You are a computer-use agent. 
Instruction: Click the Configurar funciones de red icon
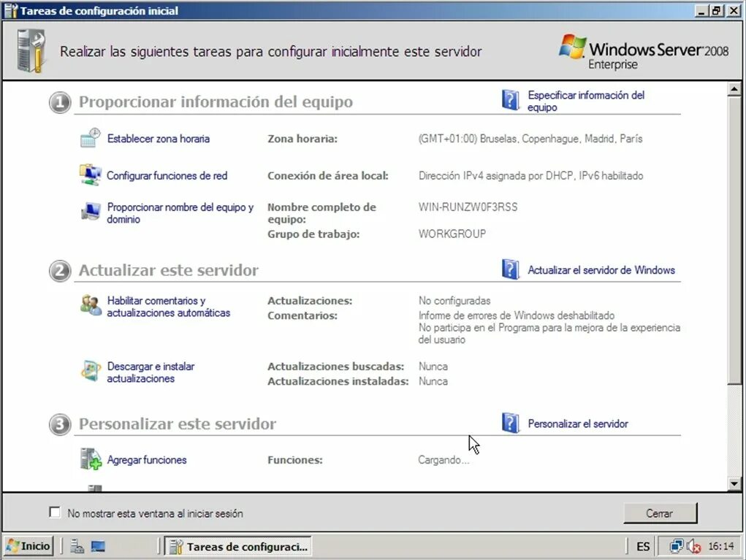point(90,175)
